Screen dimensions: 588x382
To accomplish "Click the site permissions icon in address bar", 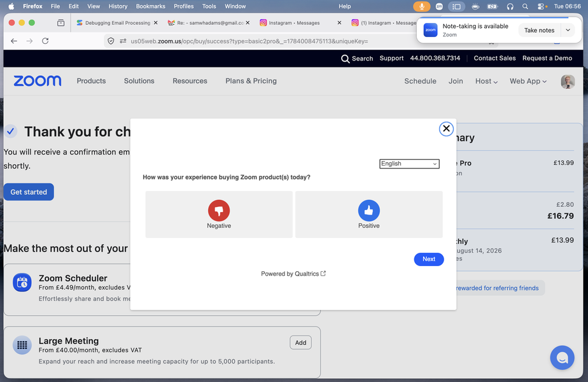I will click(x=123, y=41).
